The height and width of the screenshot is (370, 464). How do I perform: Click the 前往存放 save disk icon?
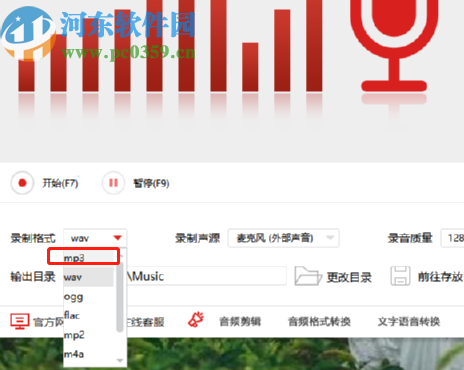(400, 276)
